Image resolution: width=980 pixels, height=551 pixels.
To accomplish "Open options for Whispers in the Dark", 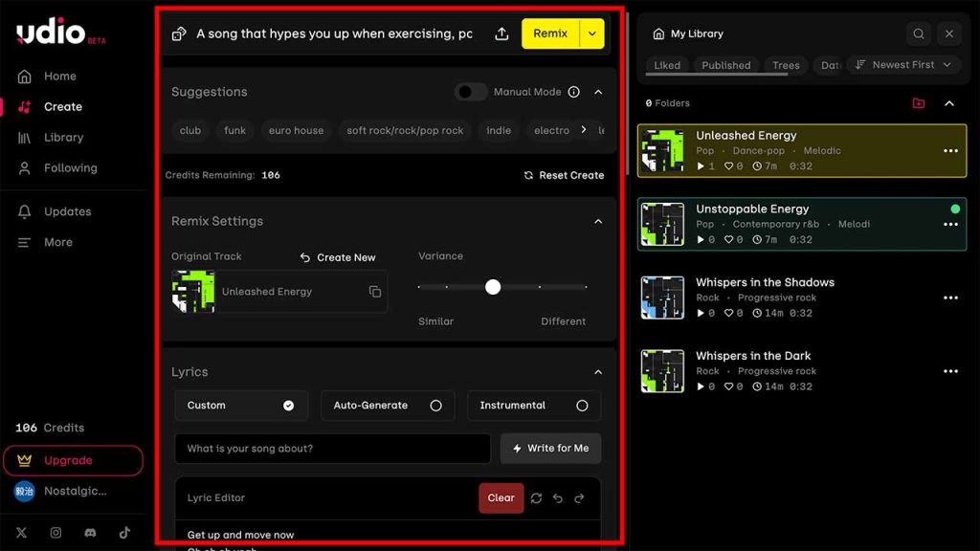I will (x=950, y=371).
